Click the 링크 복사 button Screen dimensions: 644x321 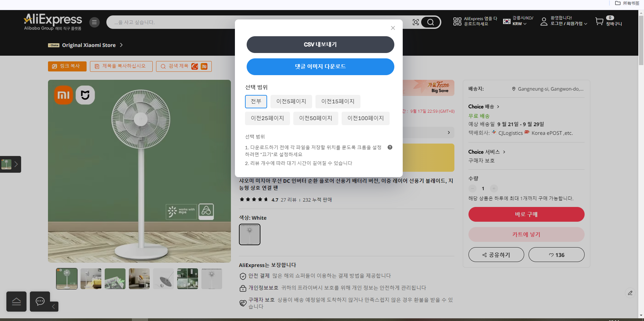coord(67,66)
